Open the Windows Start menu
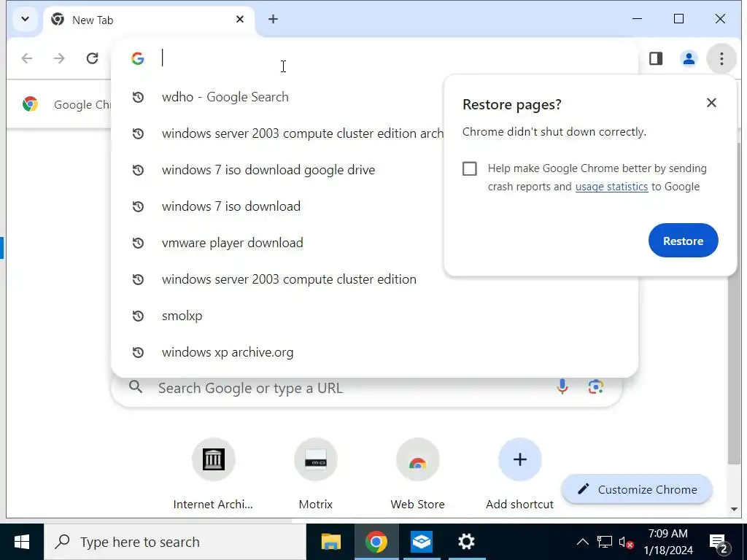 21,542
